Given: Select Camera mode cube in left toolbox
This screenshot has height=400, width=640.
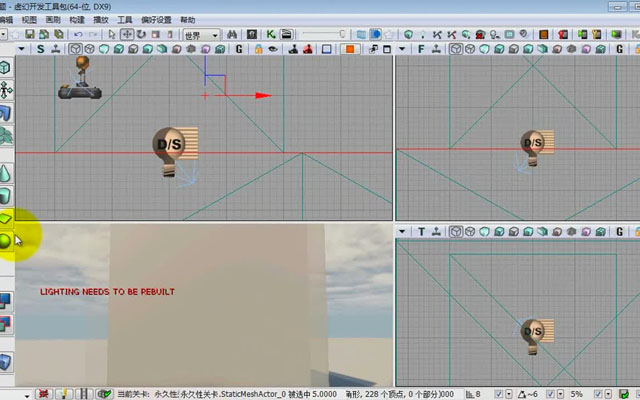Looking at the screenshot, I should pyautogui.click(x=5, y=67).
